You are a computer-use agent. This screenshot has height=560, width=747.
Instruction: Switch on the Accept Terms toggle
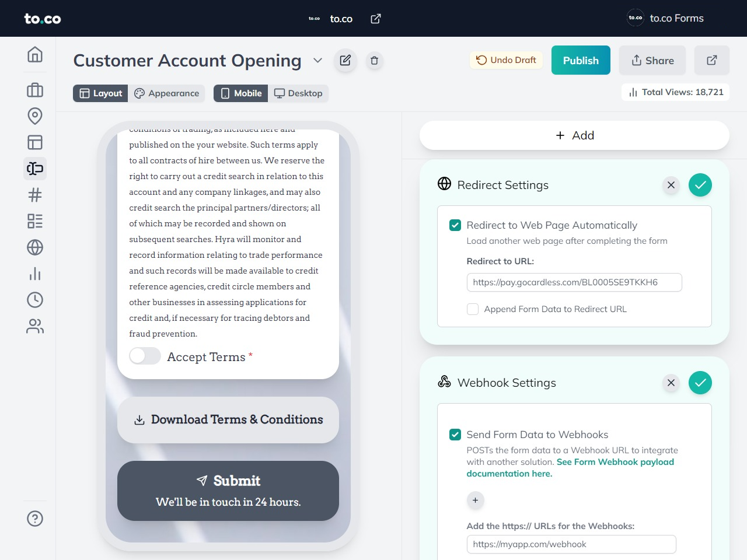[145, 356]
